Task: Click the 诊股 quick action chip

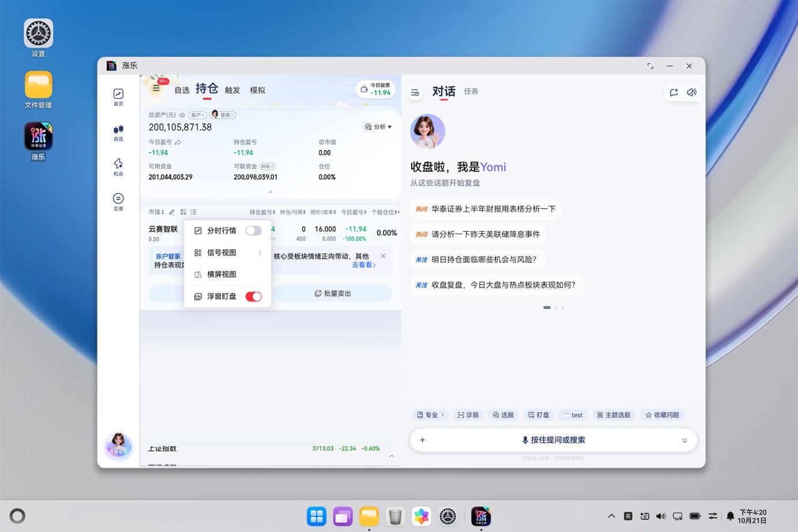Action: [468, 415]
